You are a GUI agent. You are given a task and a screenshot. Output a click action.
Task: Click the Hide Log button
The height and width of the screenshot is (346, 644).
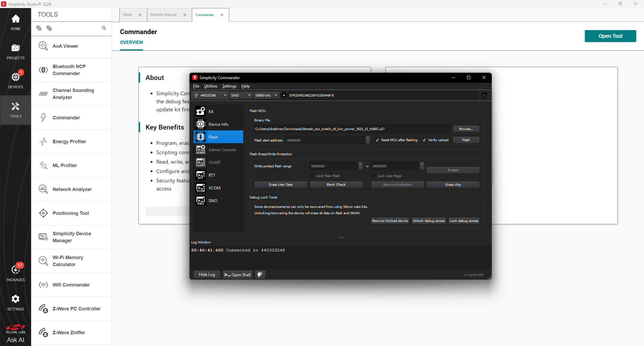click(207, 275)
